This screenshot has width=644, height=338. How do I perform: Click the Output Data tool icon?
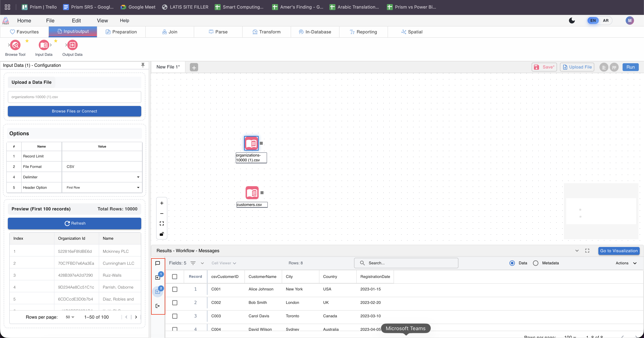(x=72, y=45)
